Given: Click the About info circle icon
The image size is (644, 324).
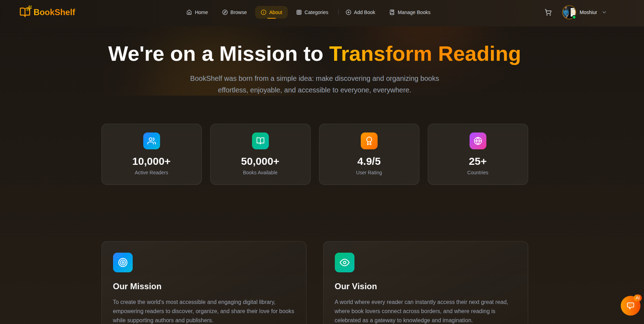Looking at the screenshot, I should point(264,12).
